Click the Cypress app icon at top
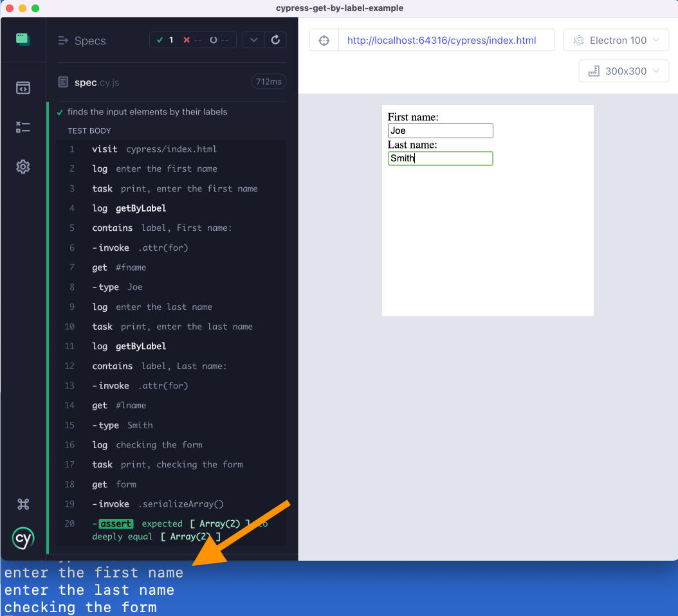This screenshot has height=616, width=678. 23,39
